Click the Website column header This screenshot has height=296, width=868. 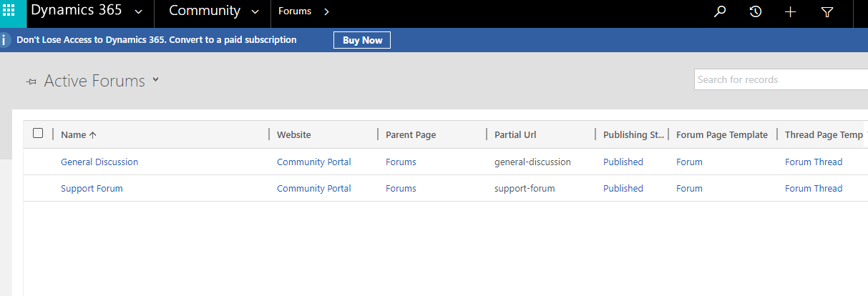(294, 134)
